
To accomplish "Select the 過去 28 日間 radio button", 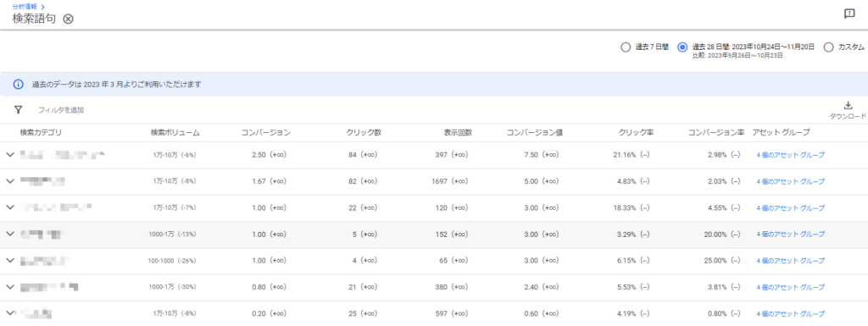I will [682, 47].
